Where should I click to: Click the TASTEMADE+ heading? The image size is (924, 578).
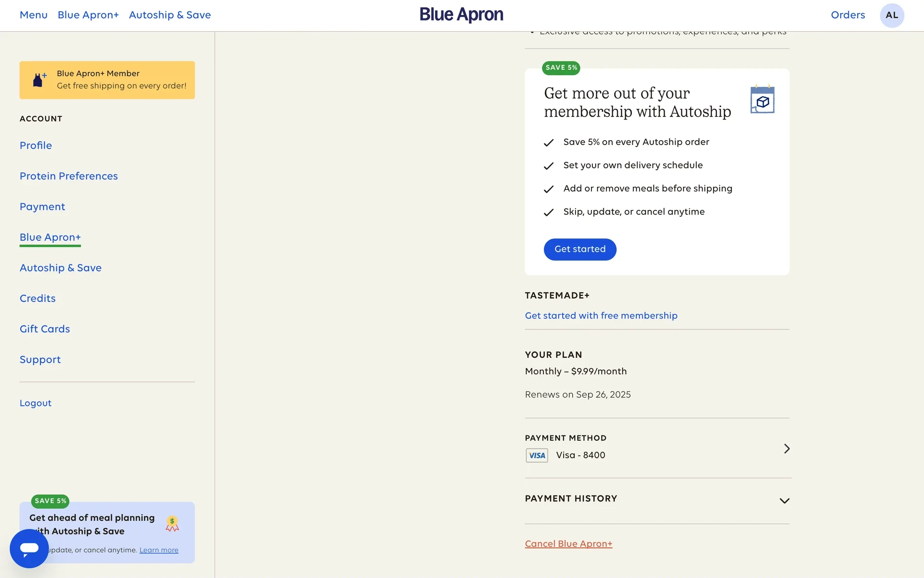point(557,296)
